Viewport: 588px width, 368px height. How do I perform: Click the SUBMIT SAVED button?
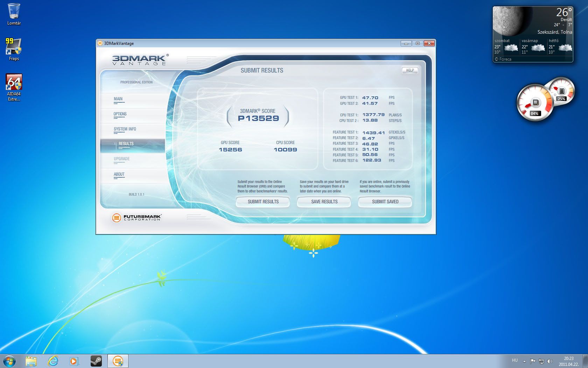point(385,202)
